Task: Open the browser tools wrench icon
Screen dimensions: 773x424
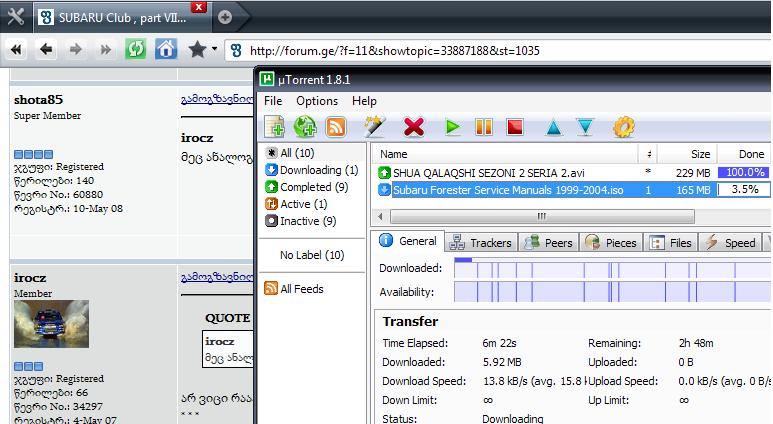Action: coord(16,16)
